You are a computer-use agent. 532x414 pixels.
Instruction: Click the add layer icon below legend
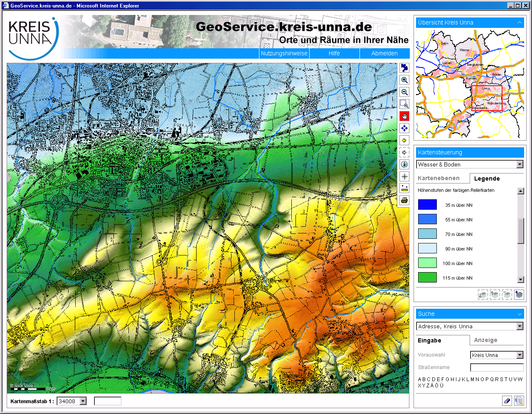click(x=519, y=295)
